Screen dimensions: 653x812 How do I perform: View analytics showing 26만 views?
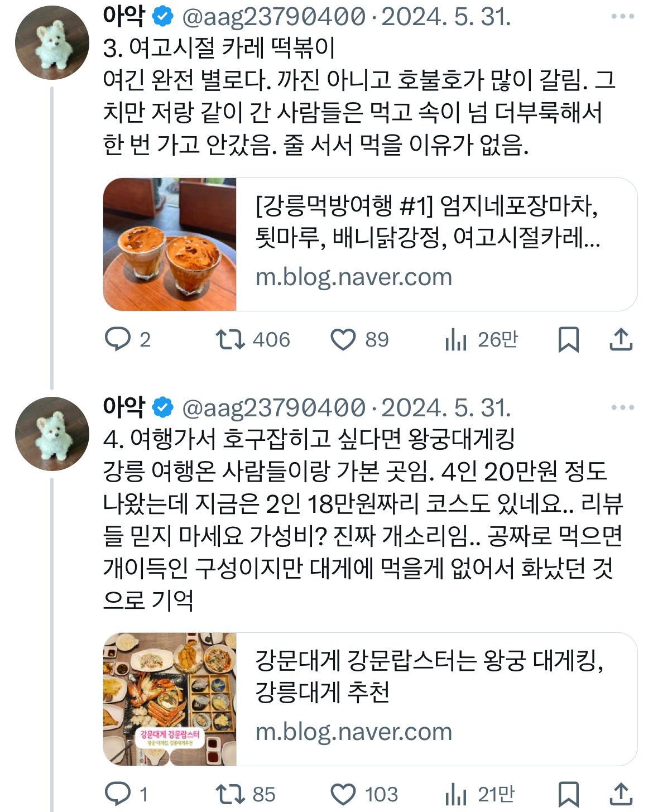(457, 339)
